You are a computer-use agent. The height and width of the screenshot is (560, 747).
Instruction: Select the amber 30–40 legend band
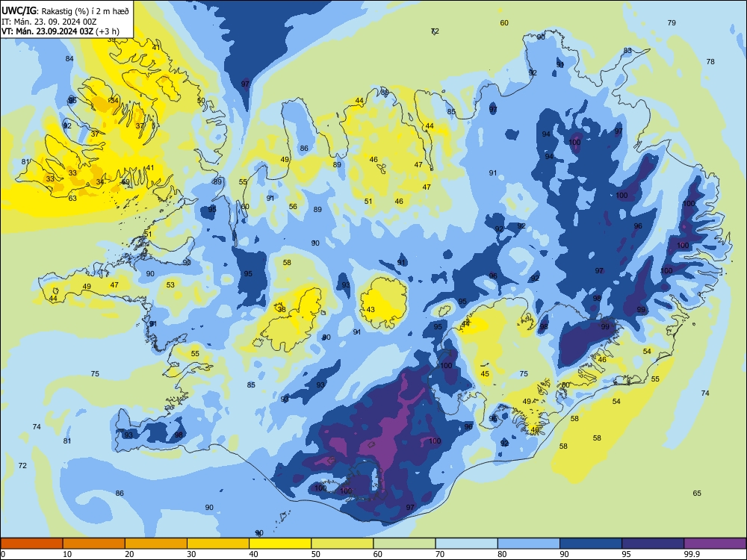[218, 544]
